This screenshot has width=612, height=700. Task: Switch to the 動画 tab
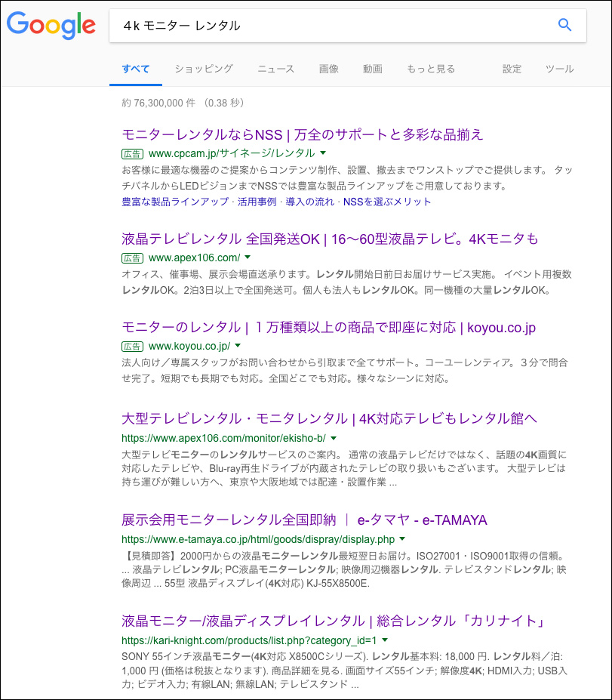373,69
